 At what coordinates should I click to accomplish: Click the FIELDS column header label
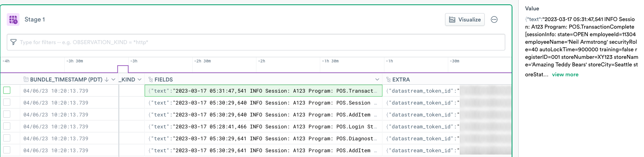(164, 79)
